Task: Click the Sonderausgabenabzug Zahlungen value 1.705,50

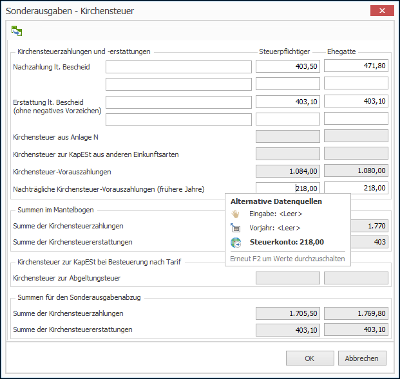Action: (x=288, y=314)
